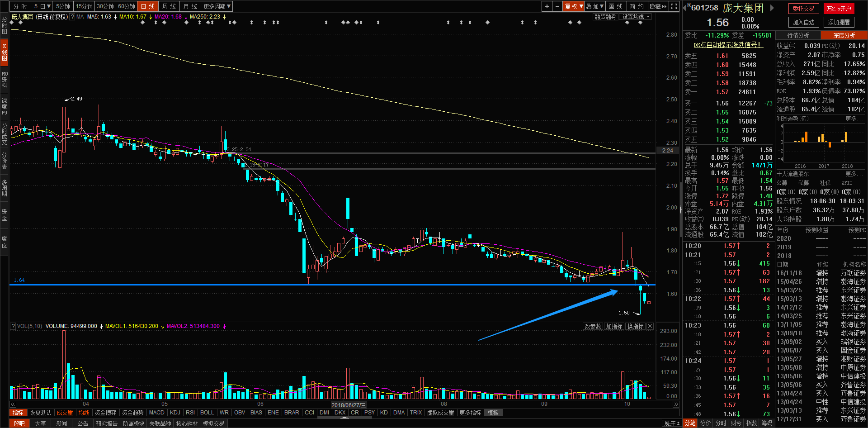Click 改参数 on volume panel
The width and height of the screenshot is (868, 428).
(593, 326)
